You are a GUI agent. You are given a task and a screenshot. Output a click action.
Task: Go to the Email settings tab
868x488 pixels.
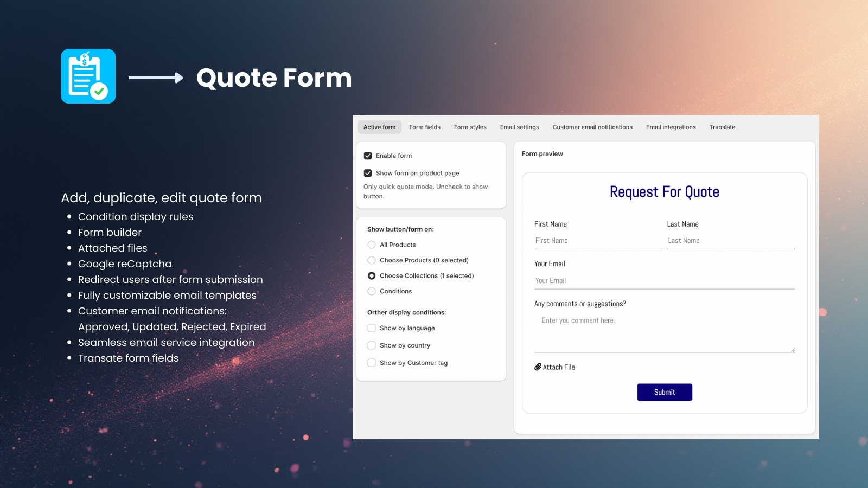coord(520,127)
